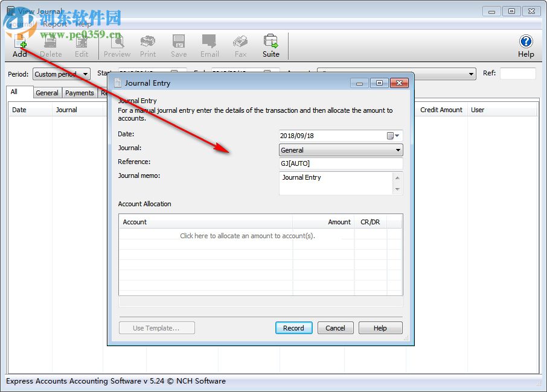Click the Record button

pyautogui.click(x=293, y=327)
